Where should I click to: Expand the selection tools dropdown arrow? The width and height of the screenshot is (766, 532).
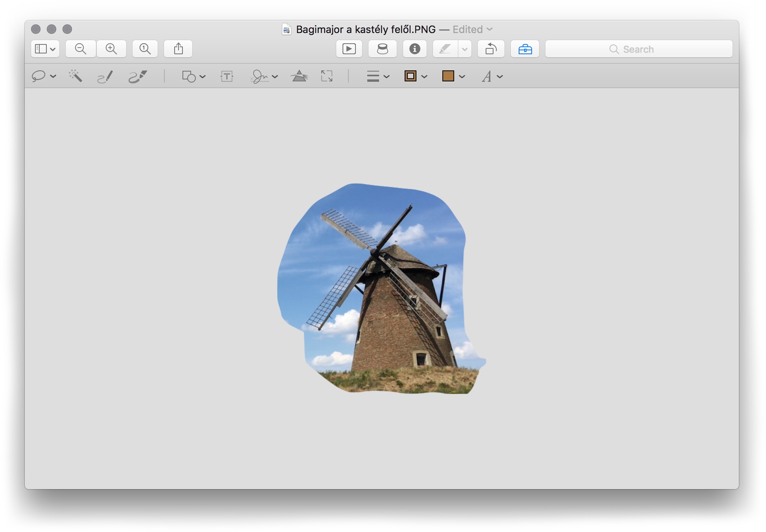coord(53,77)
